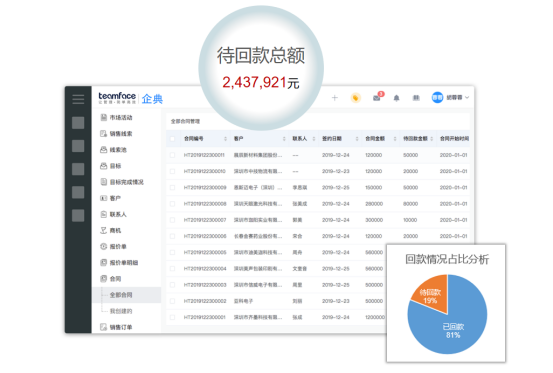This screenshot has width=553, height=373.
Task: Click the 商机 sidebar icon
Action: pos(103,230)
